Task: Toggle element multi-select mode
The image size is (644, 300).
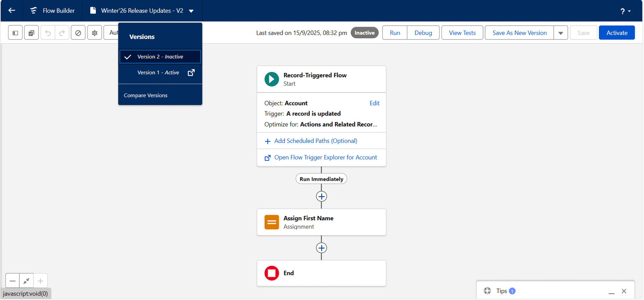Action: [31, 33]
